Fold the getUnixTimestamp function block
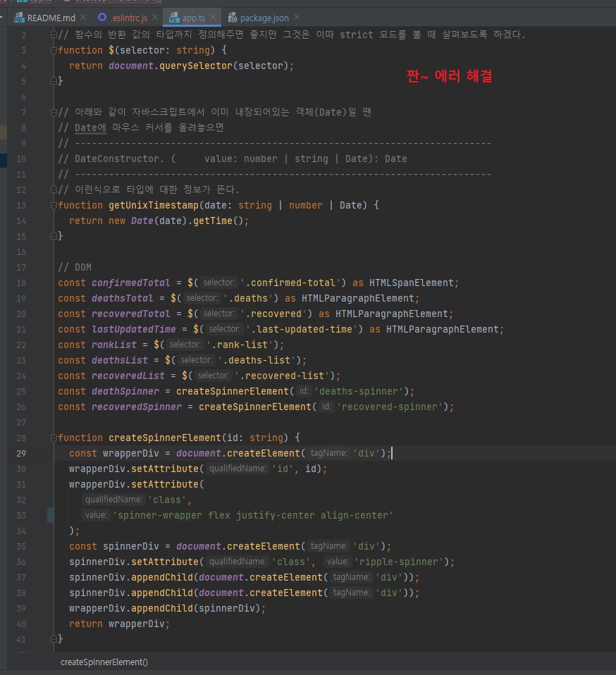This screenshot has width=616, height=675. pos(53,205)
